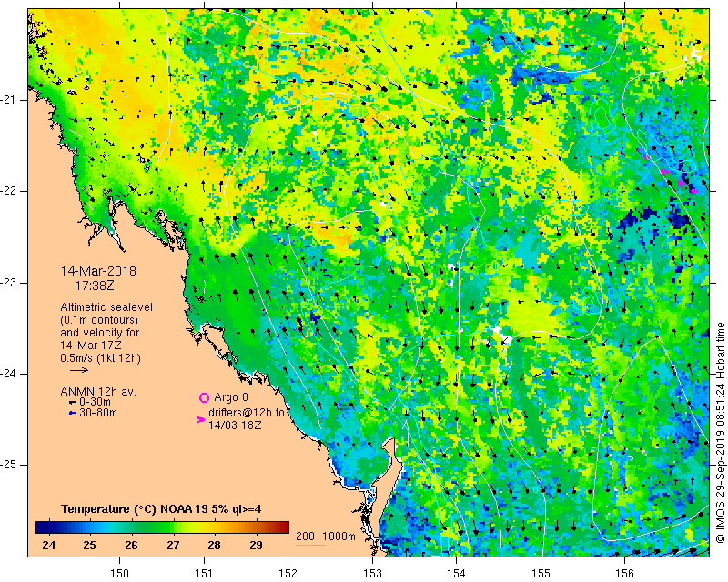Click the color bar tick label 26
728x582 pixels.
click(x=131, y=545)
